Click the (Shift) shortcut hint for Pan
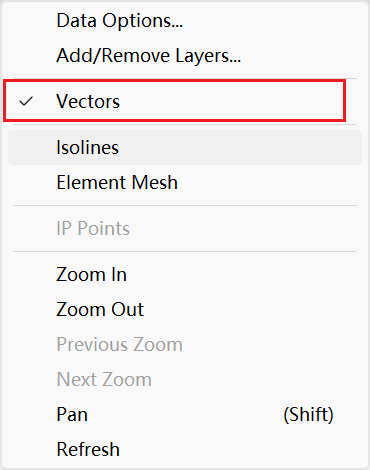The width and height of the screenshot is (370, 470). (x=308, y=415)
